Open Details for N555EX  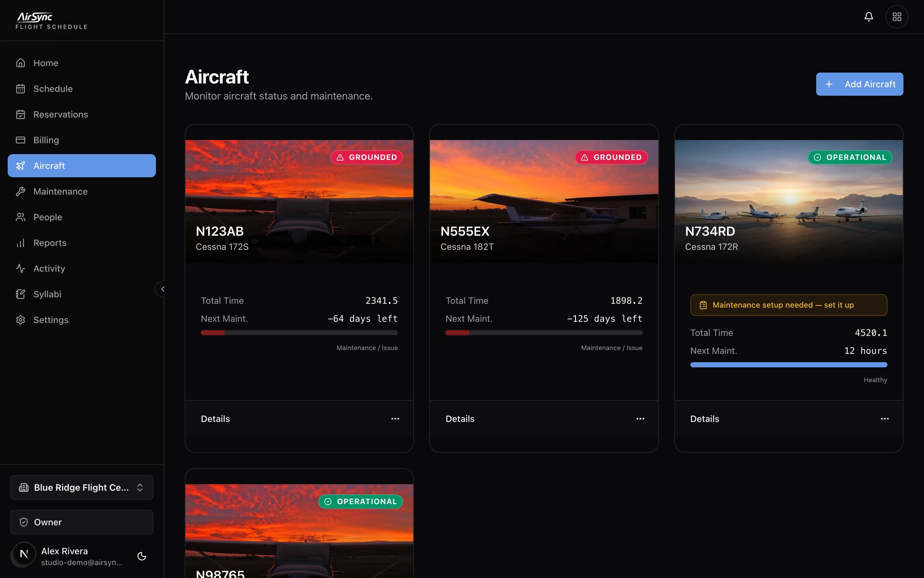click(x=460, y=419)
